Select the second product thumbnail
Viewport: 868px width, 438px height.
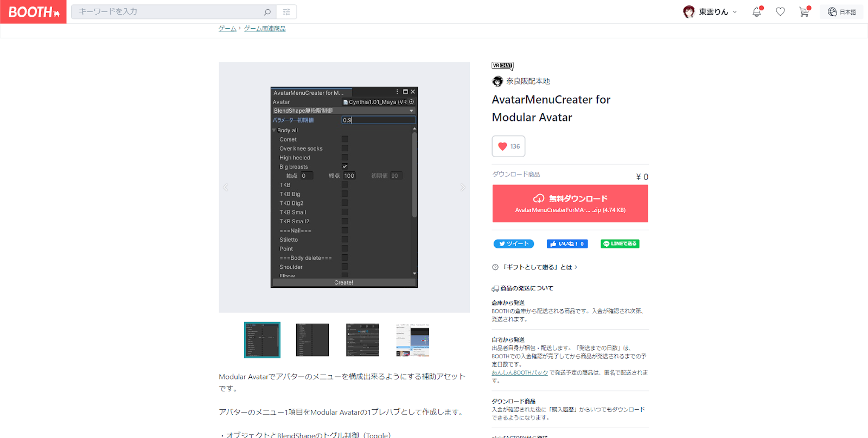coord(312,340)
